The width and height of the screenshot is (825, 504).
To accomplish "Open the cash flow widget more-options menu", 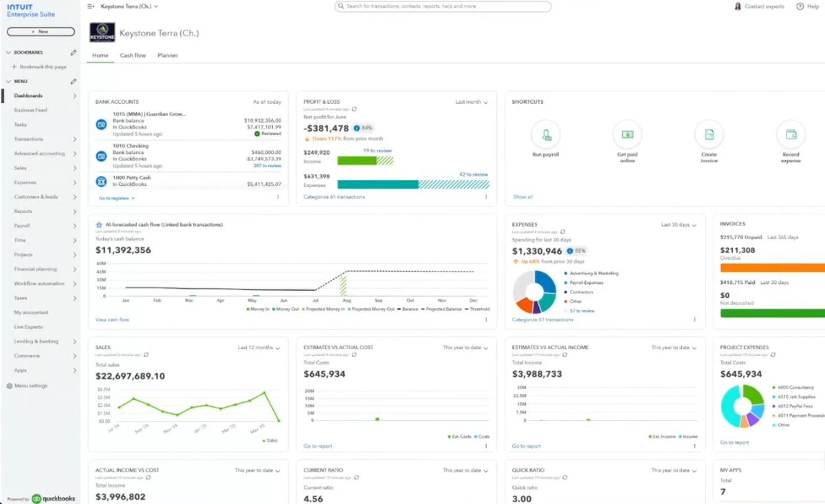I will [x=486, y=320].
